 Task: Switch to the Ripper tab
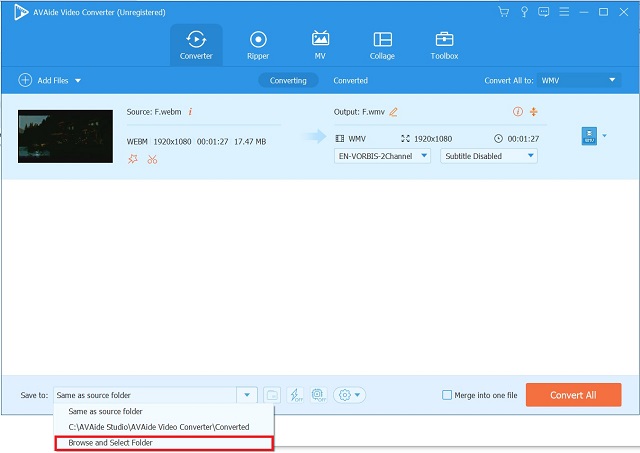[258, 45]
